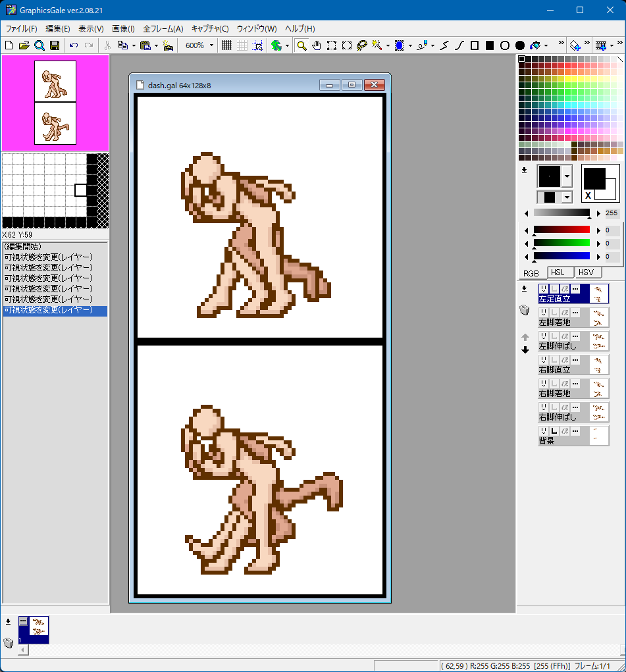Open the 全フレーム(A) menu
Screen dimensions: 626x672
pos(163,29)
